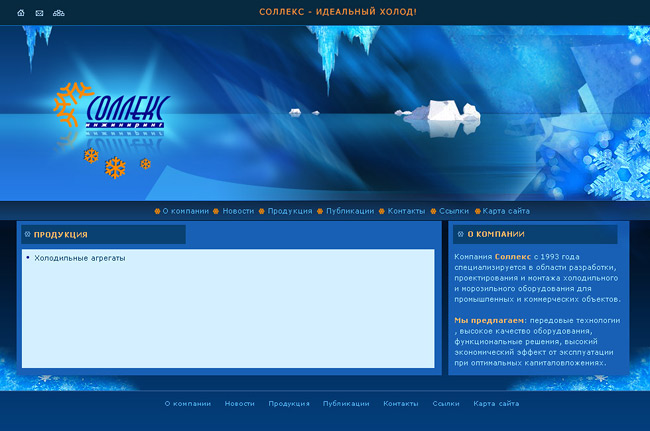The image size is (650, 431).
Task: Open the sitemap icon in top bar
Action: (x=58, y=13)
